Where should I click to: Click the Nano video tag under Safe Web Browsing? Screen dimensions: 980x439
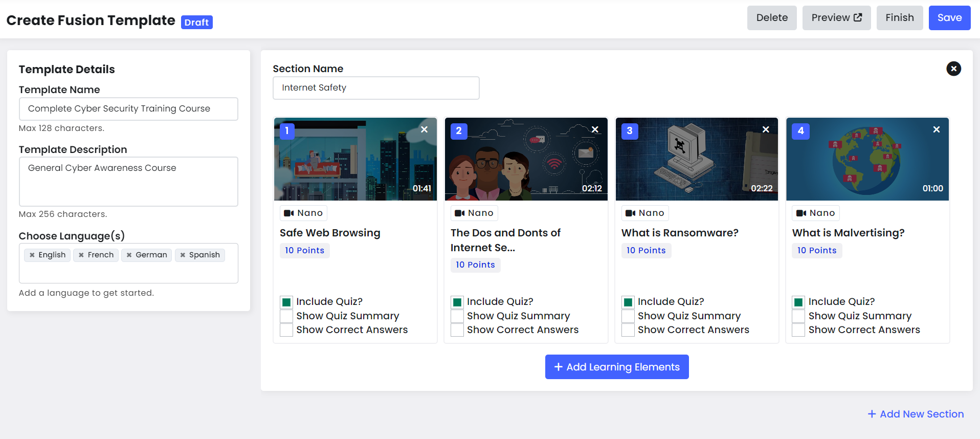[x=303, y=213]
